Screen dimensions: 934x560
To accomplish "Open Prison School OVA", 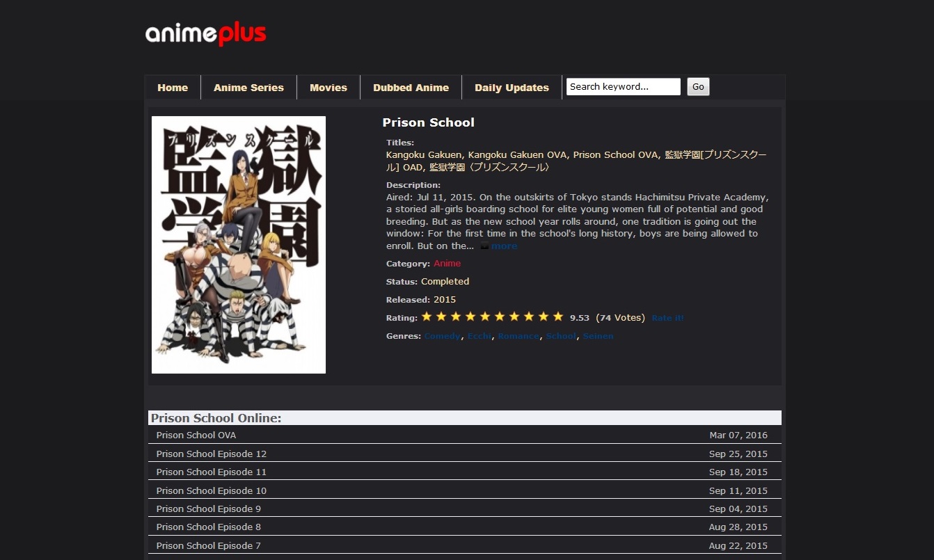I will (196, 435).
